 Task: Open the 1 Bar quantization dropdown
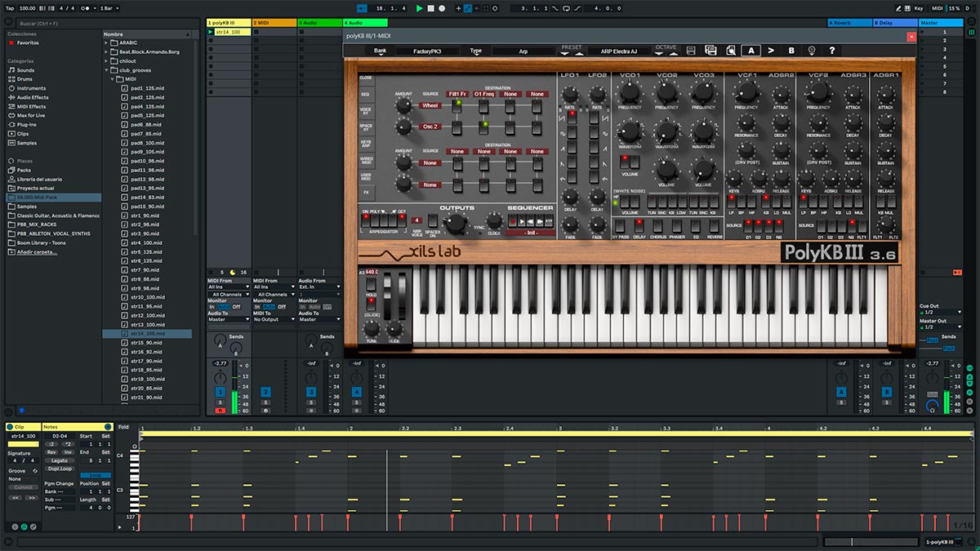pyautogui.click(x=109, y=8)
